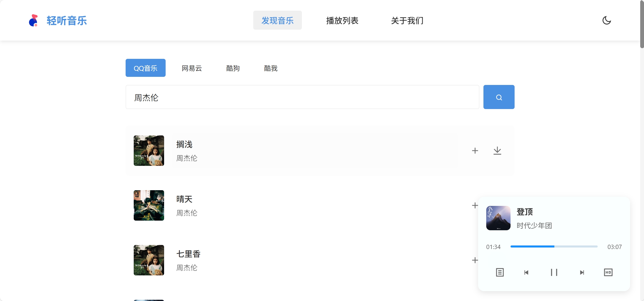Click the page vertical scrollbar
Viewport: 644px width, 301px height.
(642, 24)
